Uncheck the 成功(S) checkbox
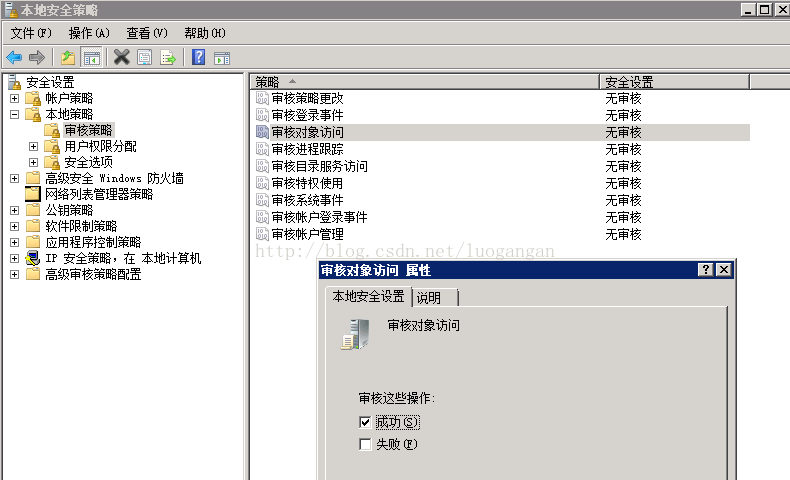 365,422
